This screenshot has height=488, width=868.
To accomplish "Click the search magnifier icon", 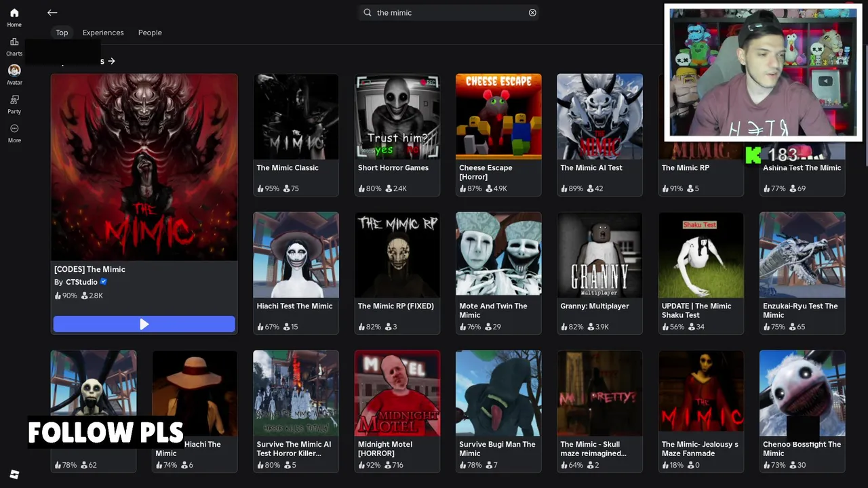I will 368,12.
